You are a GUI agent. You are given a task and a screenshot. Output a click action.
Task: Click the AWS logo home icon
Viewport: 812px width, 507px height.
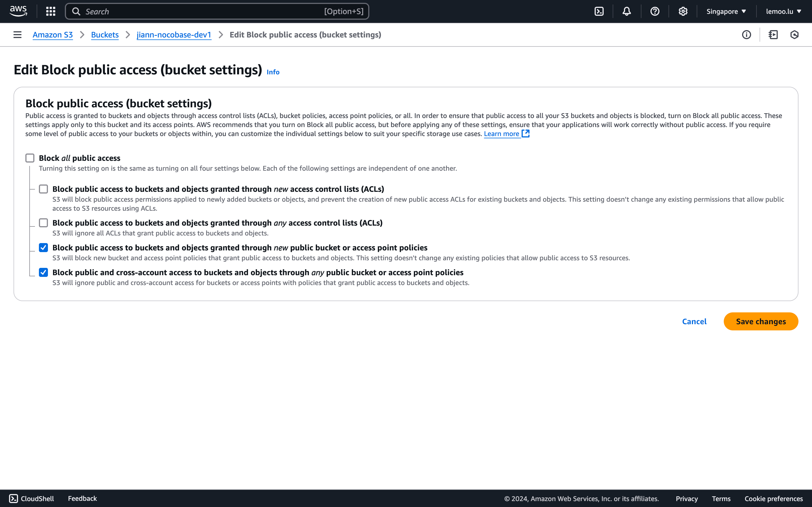tap(18, 11)
